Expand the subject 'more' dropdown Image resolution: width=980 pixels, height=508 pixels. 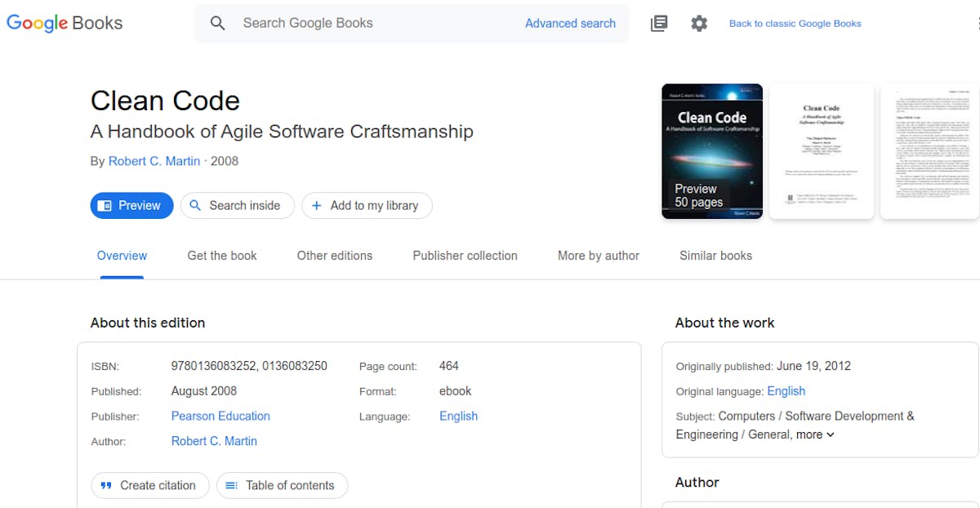815,434
